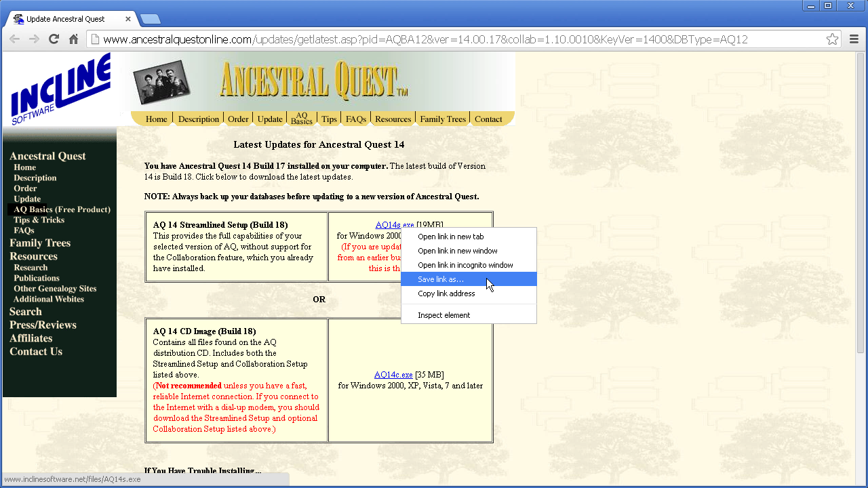Choose Open link in new tab
The image size is (868, 488).
click(469, 237)
